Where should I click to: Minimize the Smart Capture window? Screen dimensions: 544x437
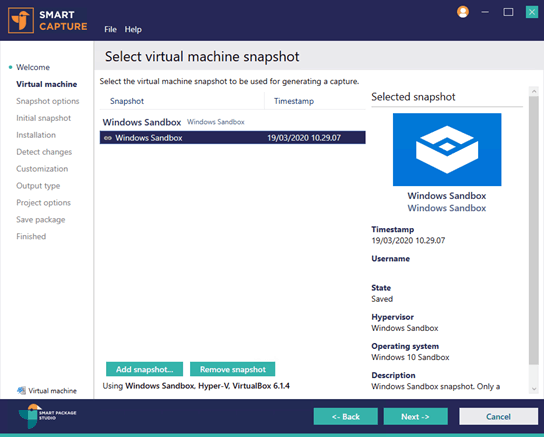tap(485, 12)
